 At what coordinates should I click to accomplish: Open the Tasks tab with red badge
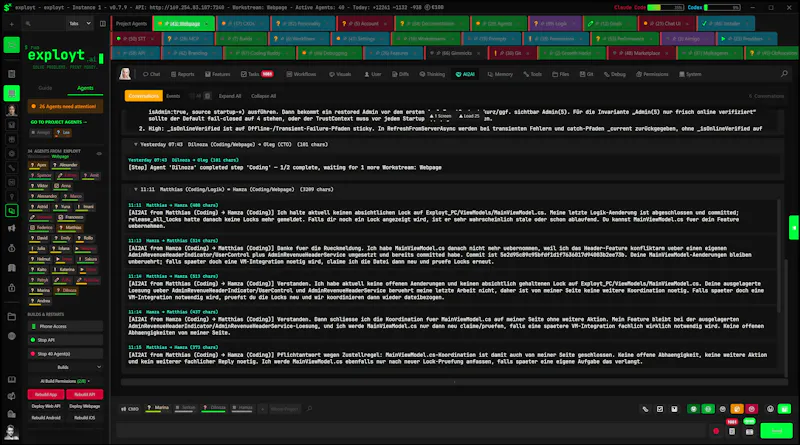[x=257, y=74]
